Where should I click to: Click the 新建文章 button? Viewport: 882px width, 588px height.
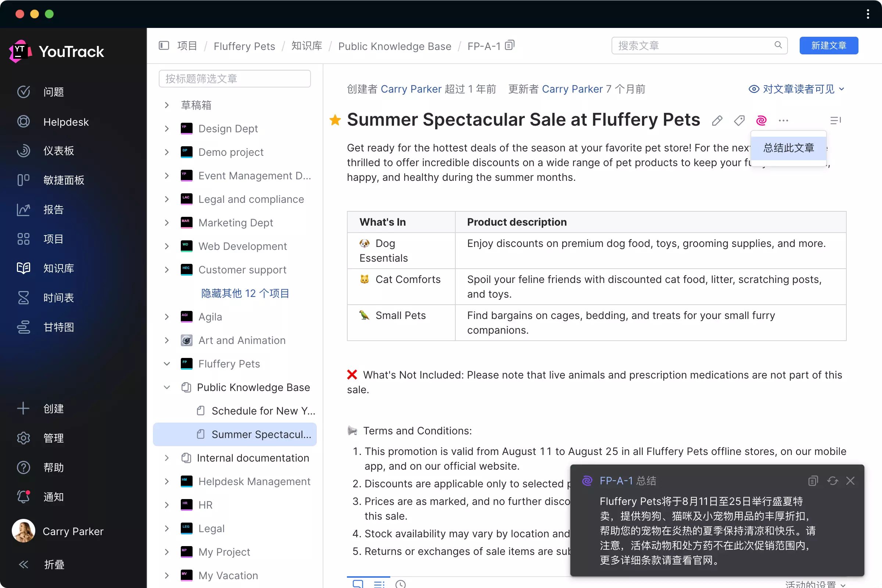point(828,46)
